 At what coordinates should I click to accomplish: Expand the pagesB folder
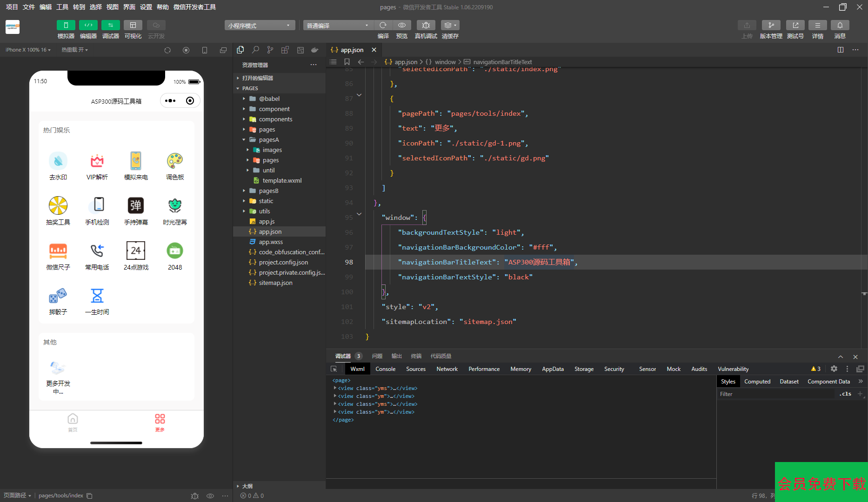(x=268, y=191)
